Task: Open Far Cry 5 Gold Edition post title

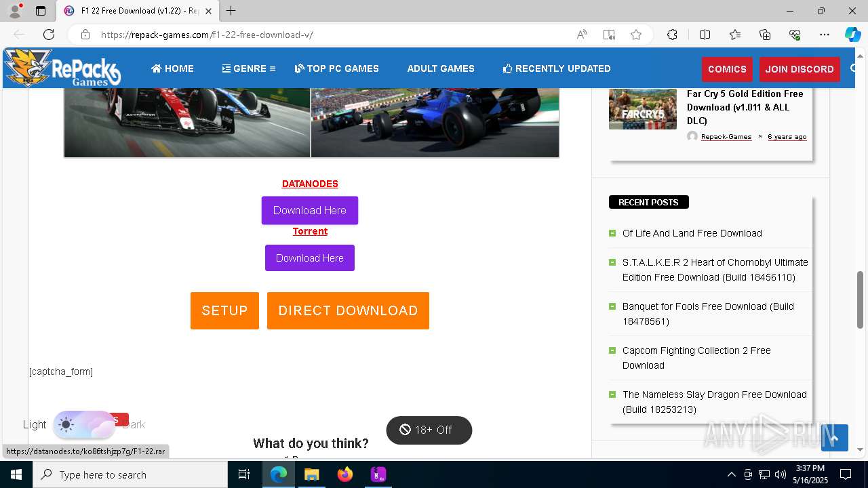Action: [745, 107]
